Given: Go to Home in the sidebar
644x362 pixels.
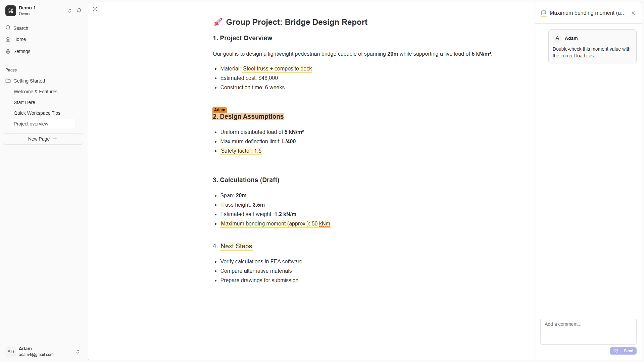Looking at the screenshot, I should coord(19,39).
